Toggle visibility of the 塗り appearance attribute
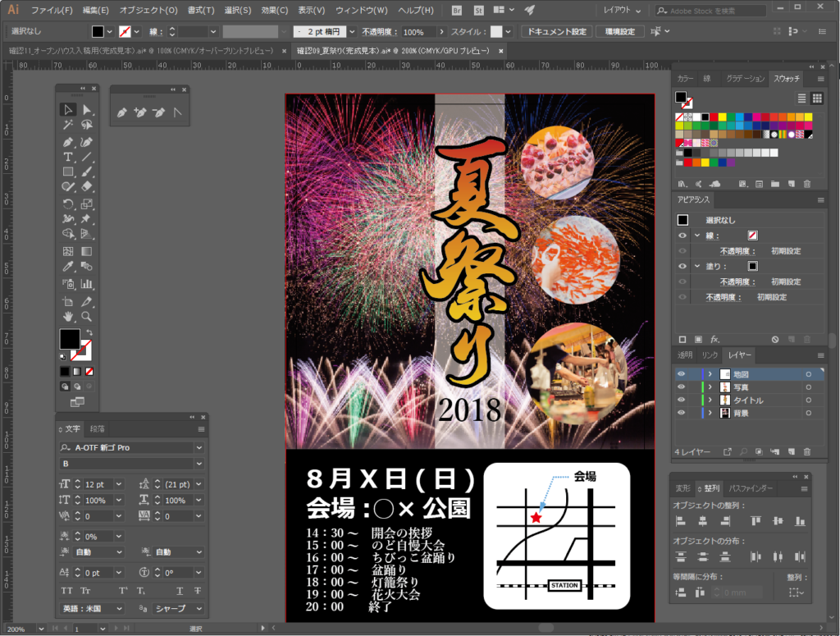Image resolution: width=840 pixels, height=636 pixels. 682,267
